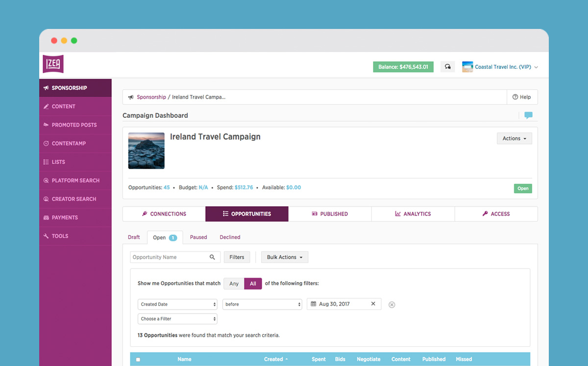The height and width of the screenshot is (366, 588).
Task: Tick the select-all checkbox in table header
Action: tap(138, 360)
